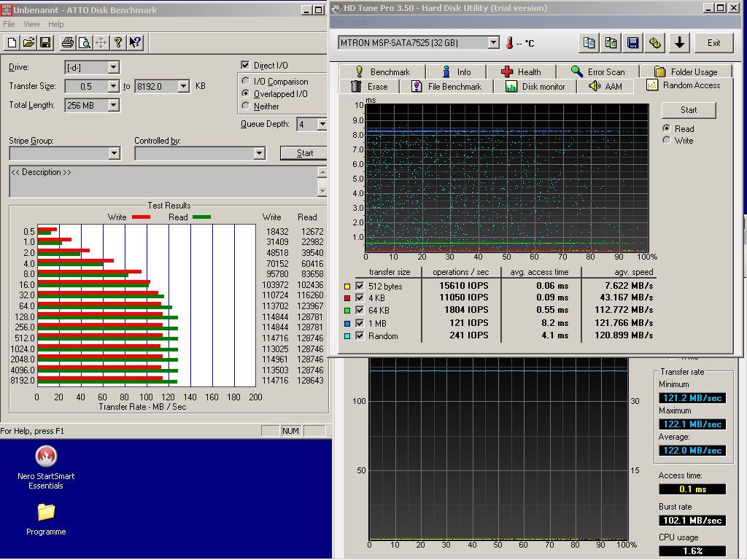Click into the Description text field
The width and height of the screenshot is (747, 560).
163,182
